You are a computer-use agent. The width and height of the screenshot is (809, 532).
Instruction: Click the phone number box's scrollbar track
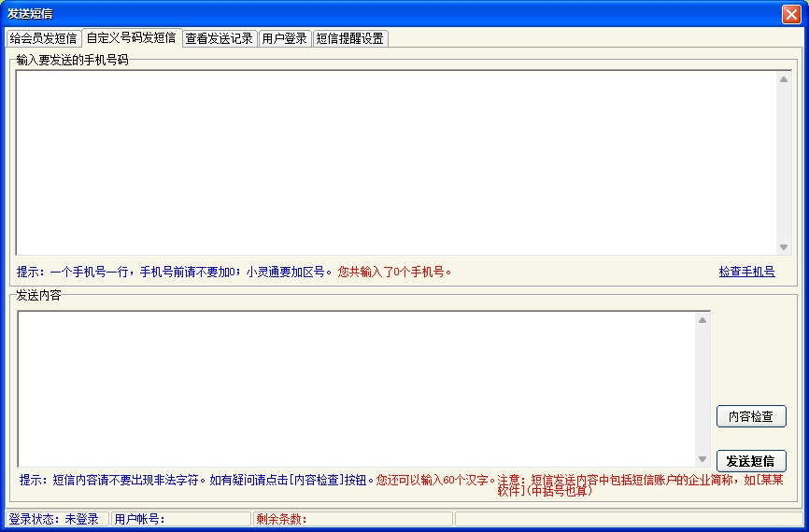pyautogui.click(x=784, y=163)
